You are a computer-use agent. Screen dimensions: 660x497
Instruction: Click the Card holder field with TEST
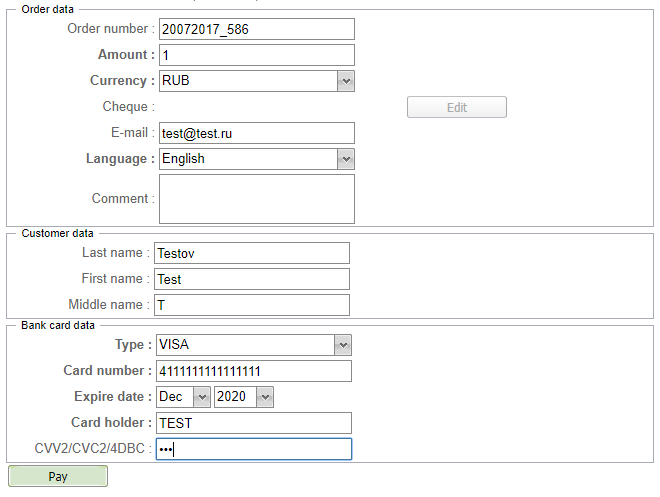[253, 423]
